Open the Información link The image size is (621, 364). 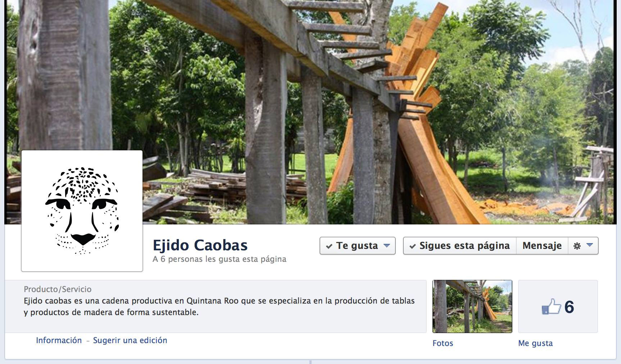(x=59, y=340)
